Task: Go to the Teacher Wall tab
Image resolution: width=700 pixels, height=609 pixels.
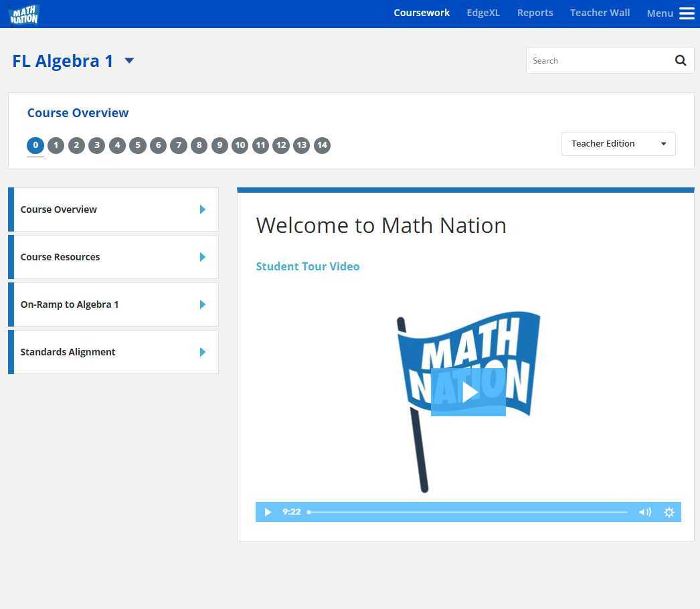Action: tap(600, 13)
